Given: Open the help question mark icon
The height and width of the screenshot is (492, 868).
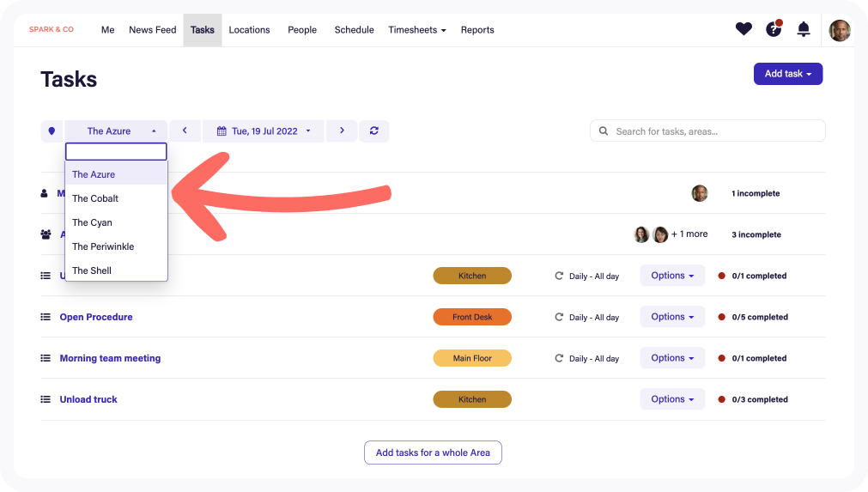Looking at the screenshot, I should point(774,29).
